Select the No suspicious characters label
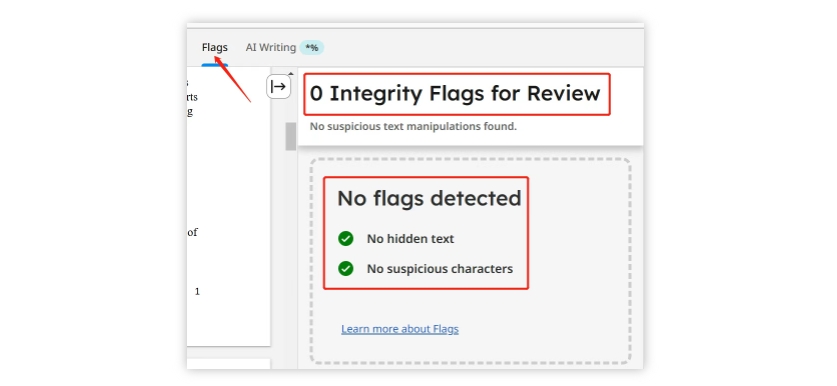 pyautogui.click(x=439, y=269)
